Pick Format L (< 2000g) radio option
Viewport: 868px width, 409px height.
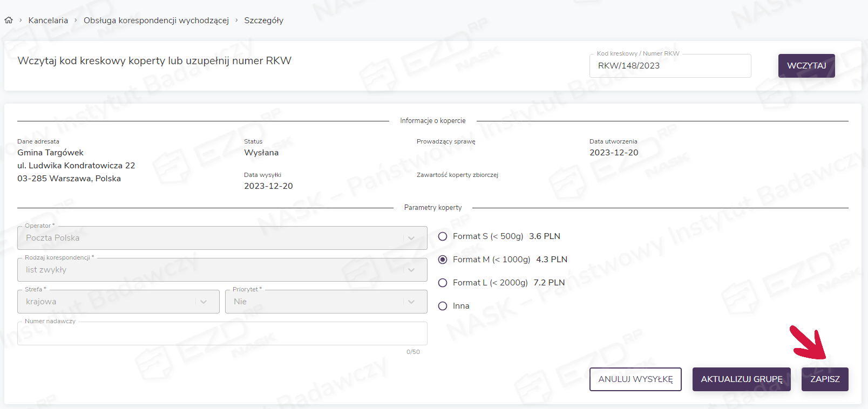tap(443, 283)
